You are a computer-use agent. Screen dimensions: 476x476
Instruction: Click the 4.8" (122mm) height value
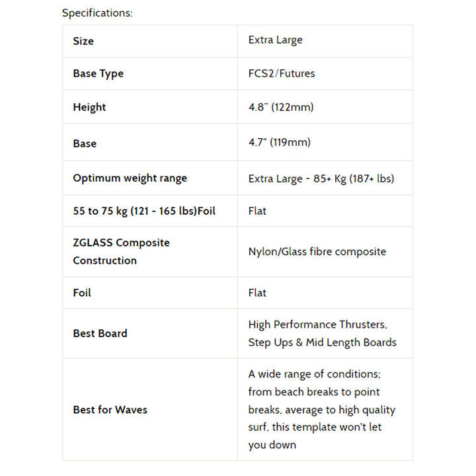click(x=281, y=107)
